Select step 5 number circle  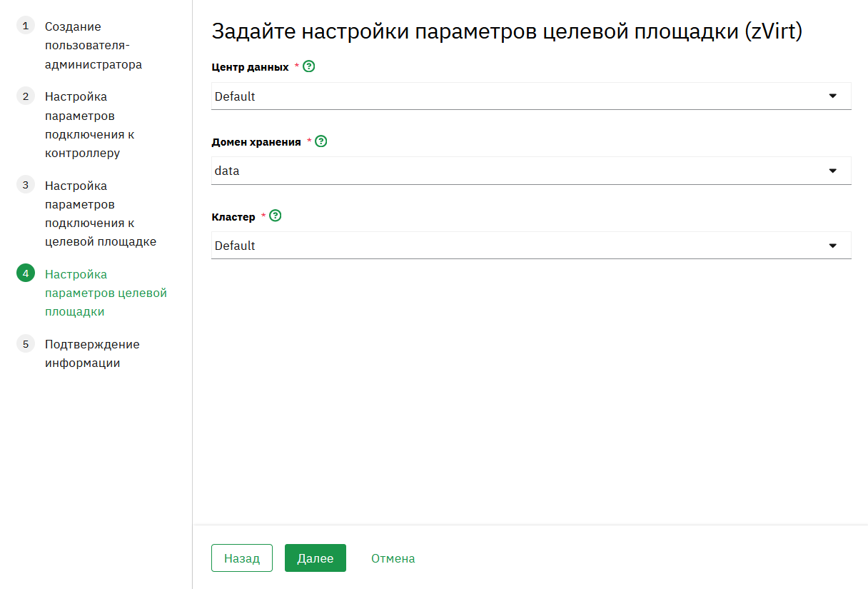[25, 343]
